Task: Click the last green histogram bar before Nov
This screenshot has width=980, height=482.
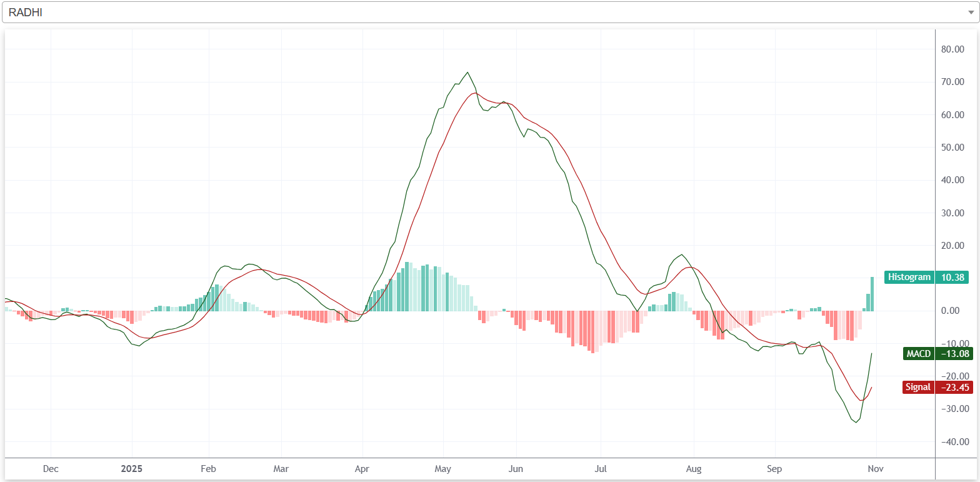Action: click(872, 294)
